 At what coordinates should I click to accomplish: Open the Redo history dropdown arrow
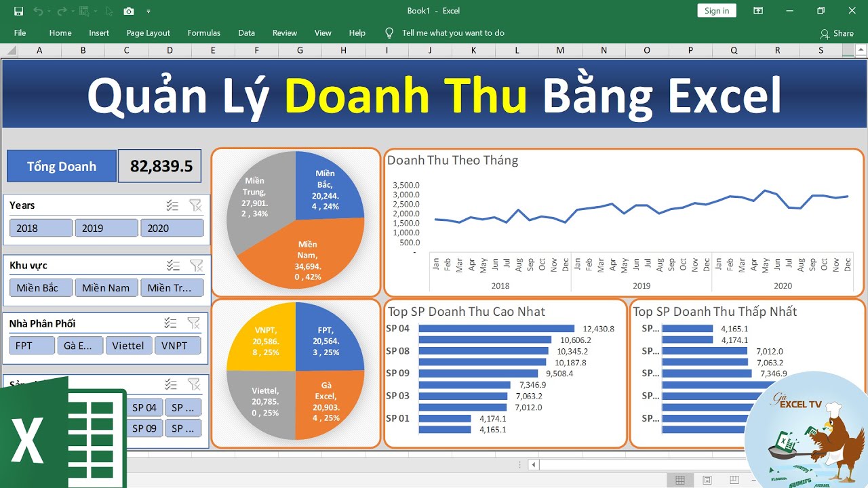(x=73, y=12)
